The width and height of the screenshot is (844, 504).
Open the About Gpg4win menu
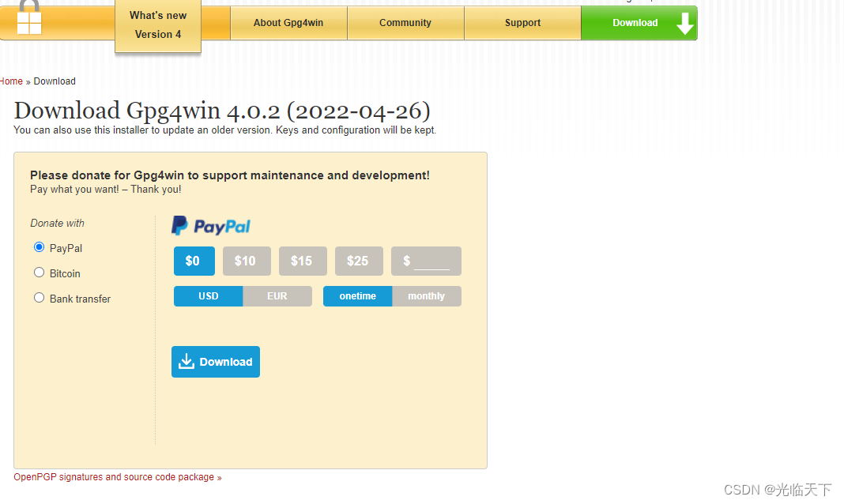[288, 23]
